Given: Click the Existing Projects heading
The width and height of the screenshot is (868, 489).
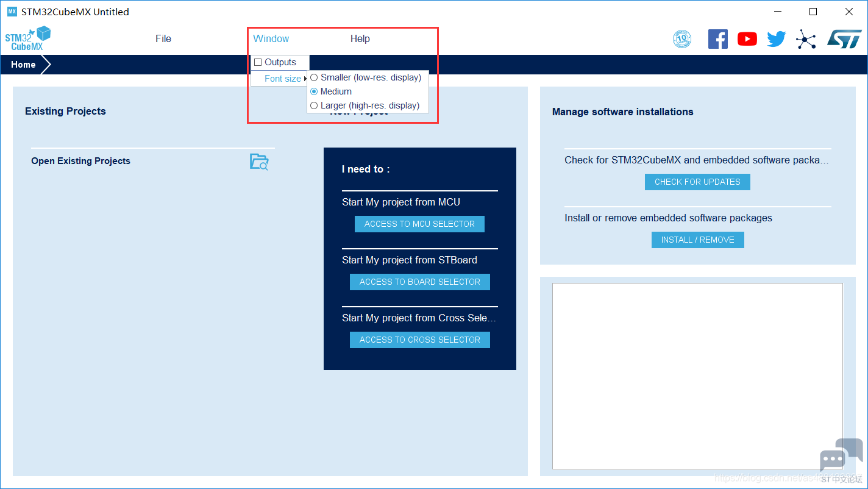Looking at the screenshot, I should pos(65,111).
